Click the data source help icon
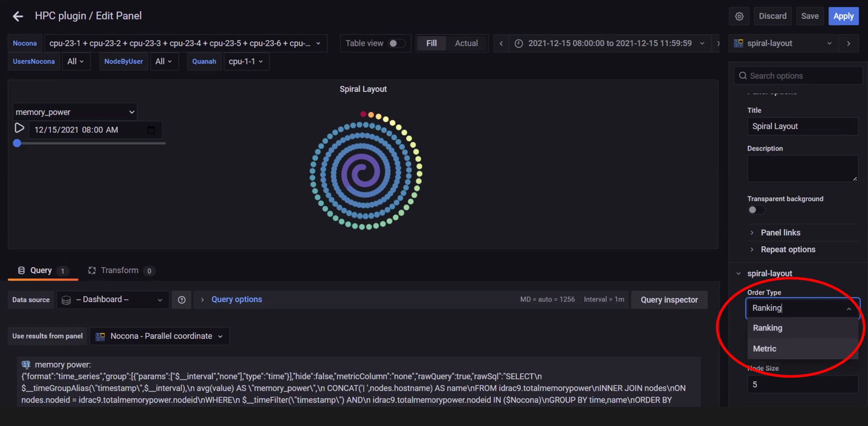This screenshot has width=868, height=426. 182,300
